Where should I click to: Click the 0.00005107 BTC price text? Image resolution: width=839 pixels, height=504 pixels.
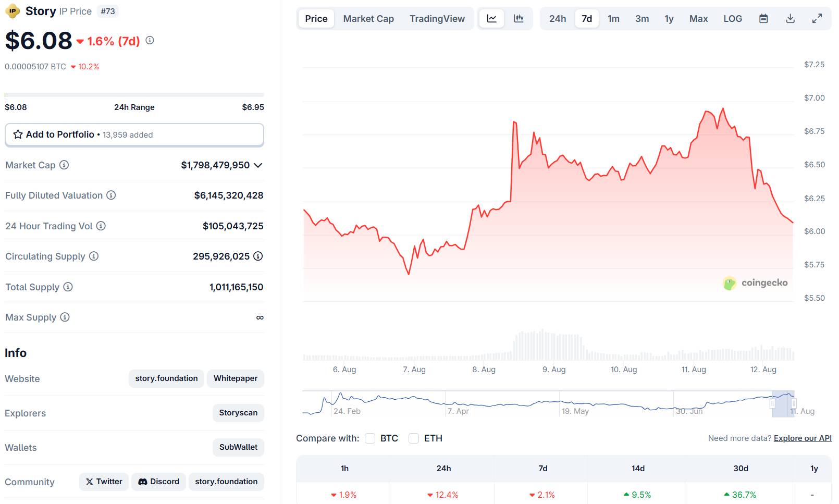(35, 67)
